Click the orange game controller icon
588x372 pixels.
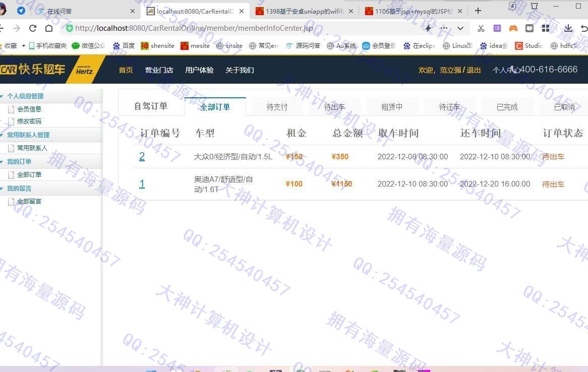pos(513,28)
